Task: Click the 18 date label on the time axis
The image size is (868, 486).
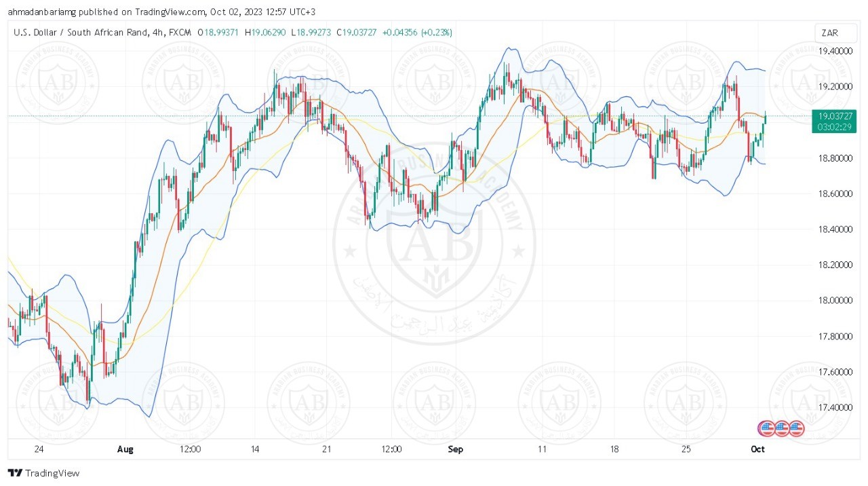Action: (614, 449)
